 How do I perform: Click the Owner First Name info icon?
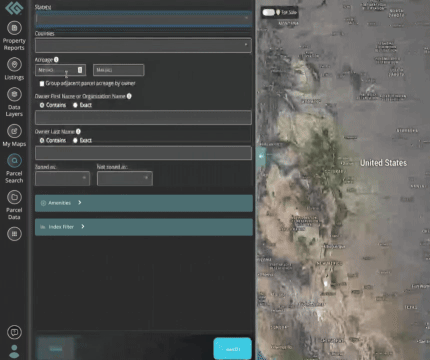pyautogui.click(x=129, y=96)
